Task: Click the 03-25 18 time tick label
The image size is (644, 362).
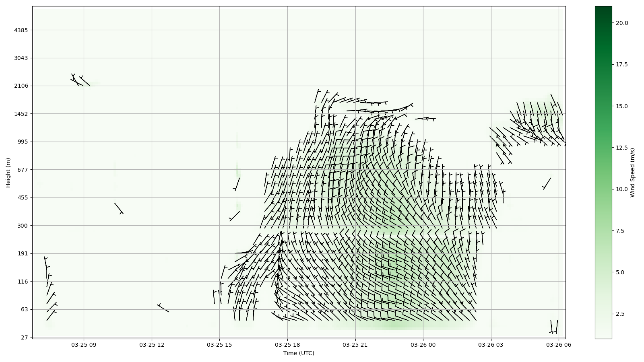Action: 287,345
